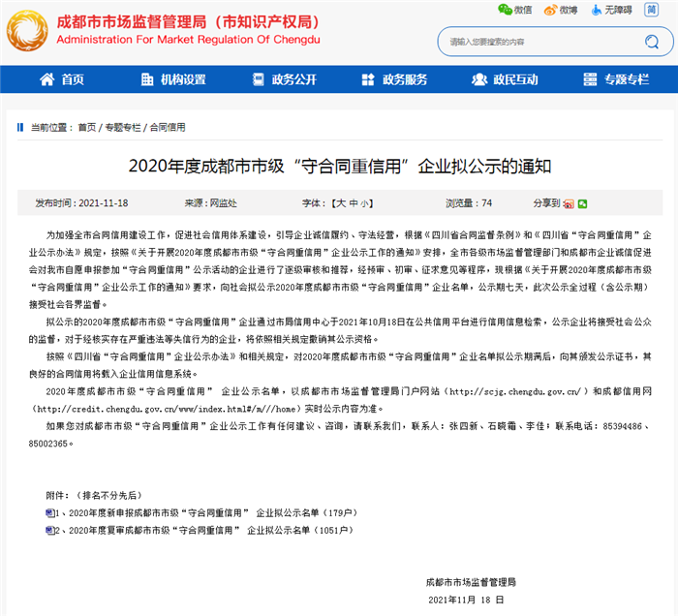678x616 pixels.
Task: Share to Weibo via red icon
Action: [x=569, y=203]
